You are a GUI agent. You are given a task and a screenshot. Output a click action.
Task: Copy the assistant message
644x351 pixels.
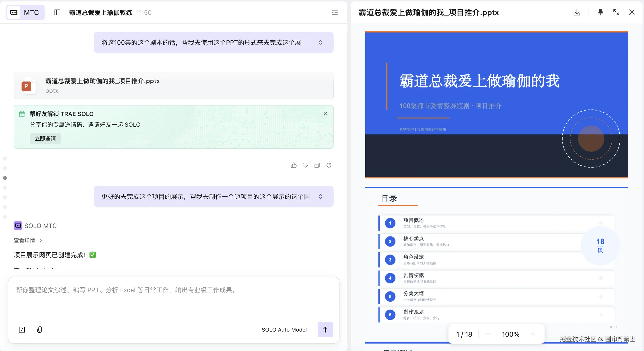pyautogui.click(x=317, y=165)
